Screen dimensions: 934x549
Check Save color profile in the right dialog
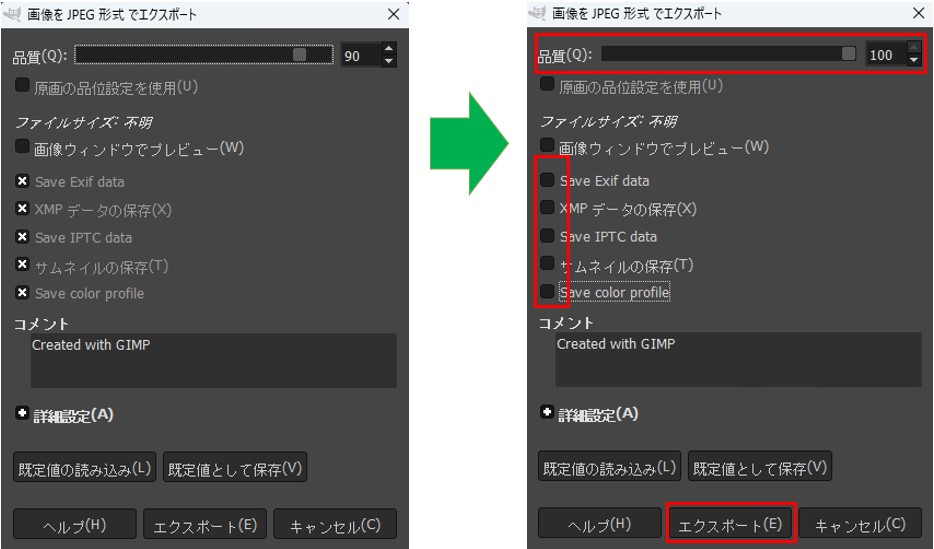coord(547,291)
